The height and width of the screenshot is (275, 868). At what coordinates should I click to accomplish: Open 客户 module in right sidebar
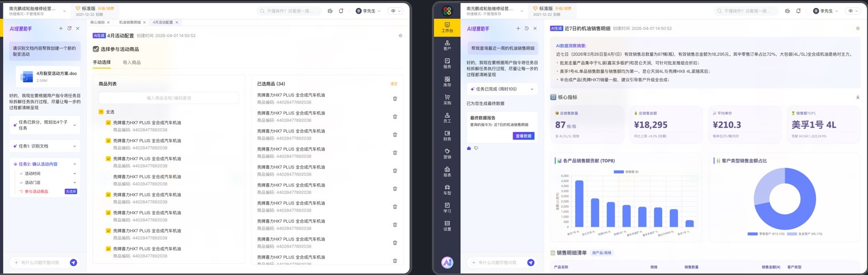pyautogui.click(x=447, y=46)
